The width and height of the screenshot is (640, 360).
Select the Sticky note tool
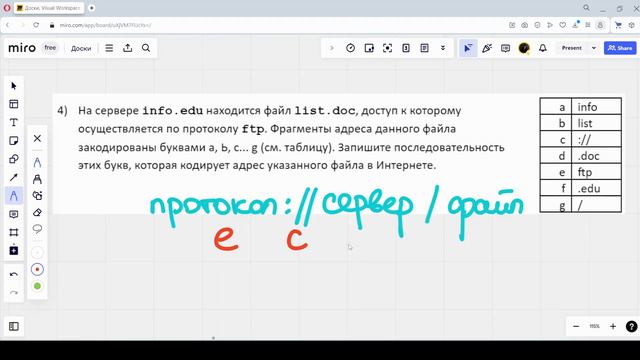(x=14, y=141)
